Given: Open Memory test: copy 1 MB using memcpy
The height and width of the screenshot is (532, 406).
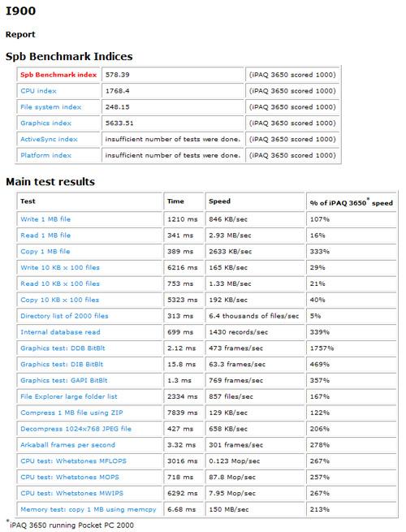Looking at the screenshot, I should point(89,509).
